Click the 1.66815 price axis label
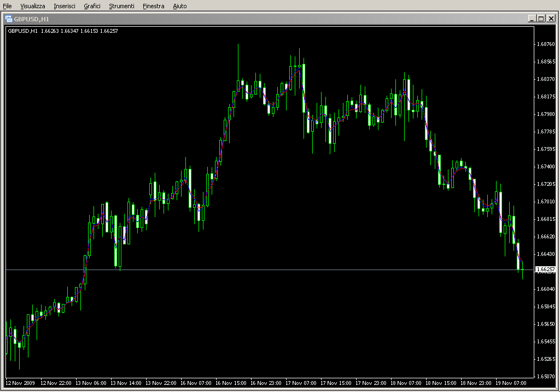 pyautogui.click(x=546, y=219)
